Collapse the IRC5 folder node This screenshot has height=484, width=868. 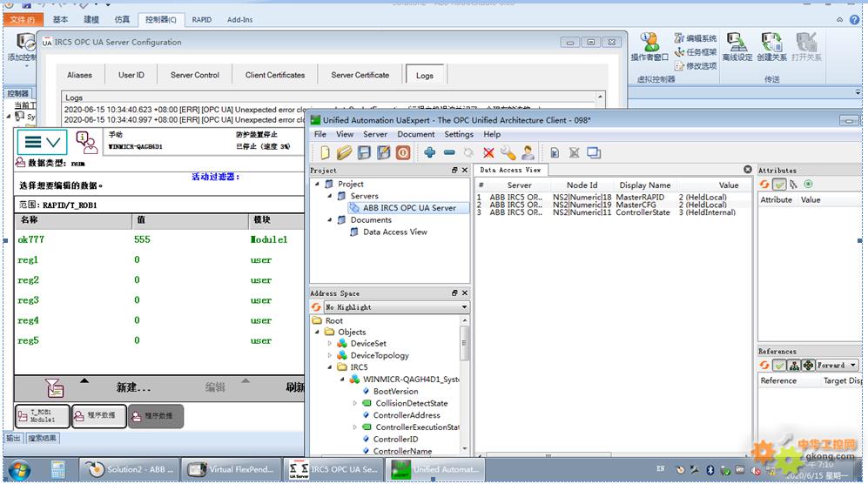click(x=330, y=367)
